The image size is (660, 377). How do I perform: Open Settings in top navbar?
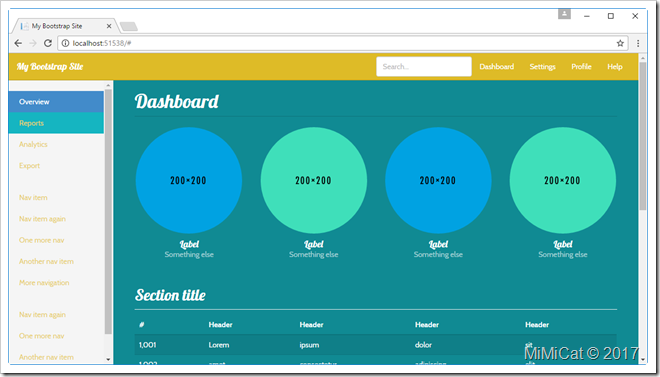click(542, 66)
